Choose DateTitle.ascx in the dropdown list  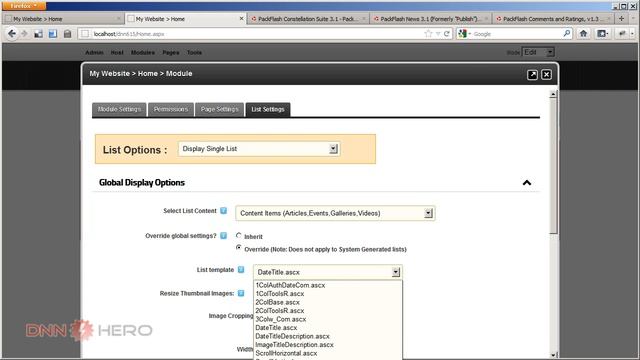327,328
